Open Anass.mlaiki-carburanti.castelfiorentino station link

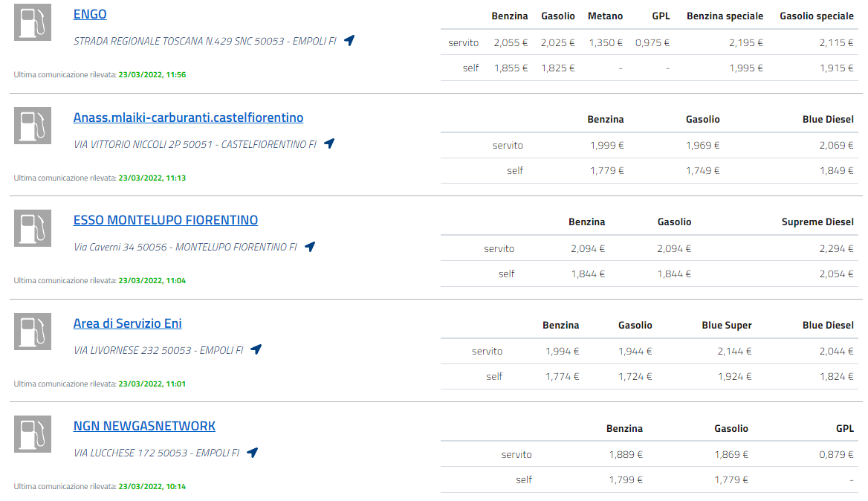click(188, 117)
